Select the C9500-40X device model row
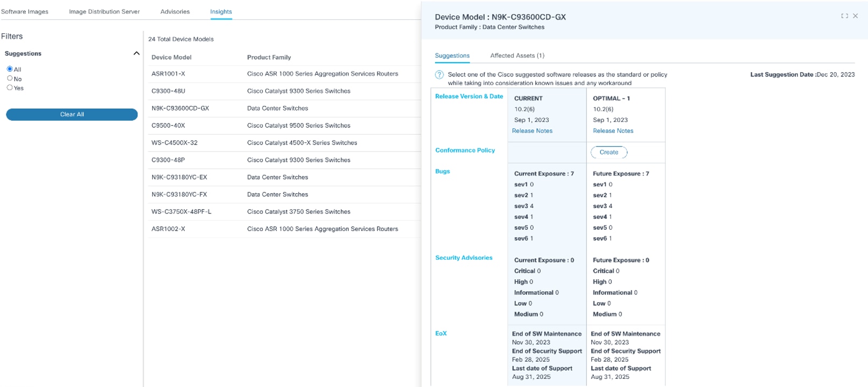868x387 pixels. coord(284,126)
